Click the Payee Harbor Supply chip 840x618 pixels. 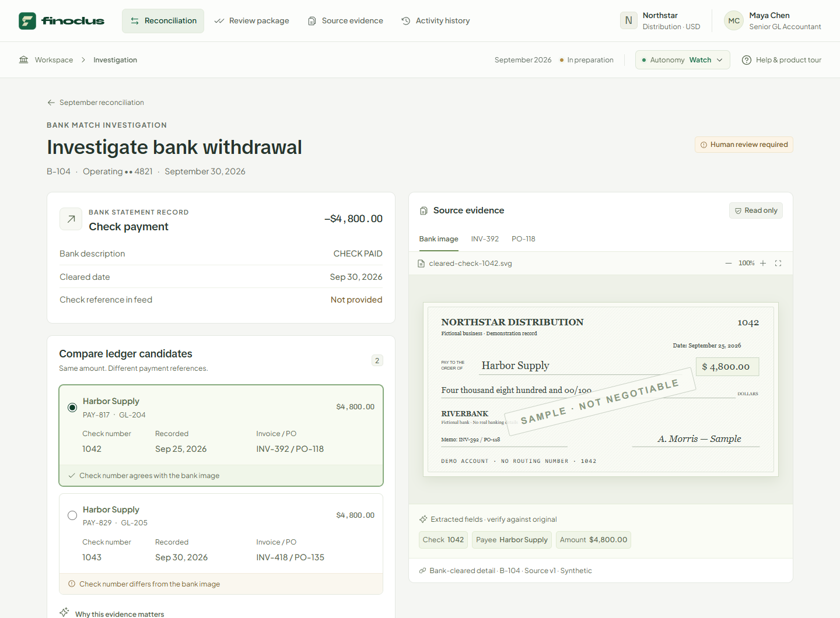[512, 540]
